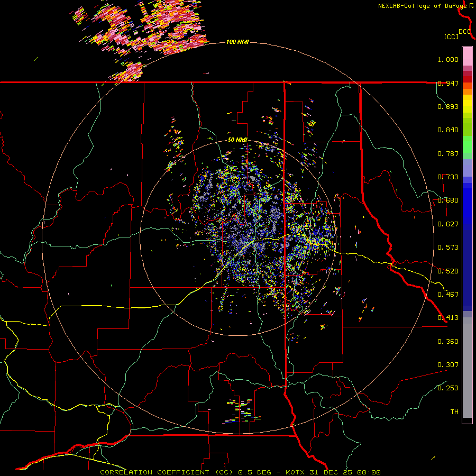This screenshot has width=476, height=476.
Task: Pick the light pink band on color scale
Action: 467,56
